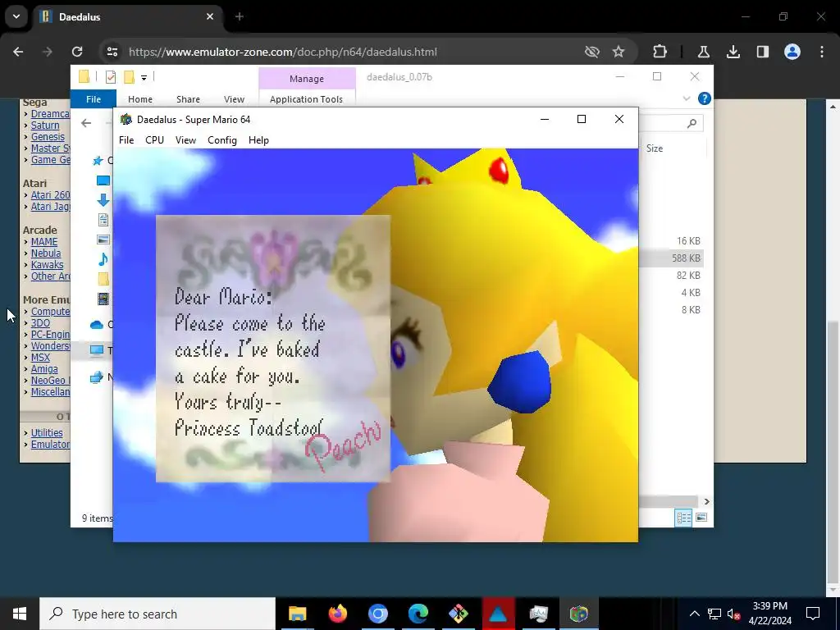
Task: Select Documents icon in Explorer sidebar
Action: coord(103,220)
